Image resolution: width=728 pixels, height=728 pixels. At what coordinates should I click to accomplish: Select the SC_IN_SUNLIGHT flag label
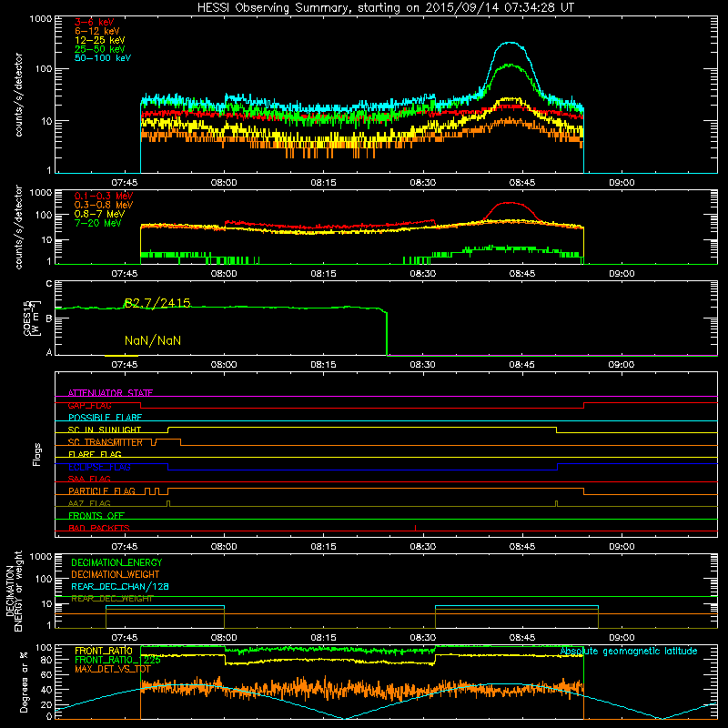pos(105,430)
